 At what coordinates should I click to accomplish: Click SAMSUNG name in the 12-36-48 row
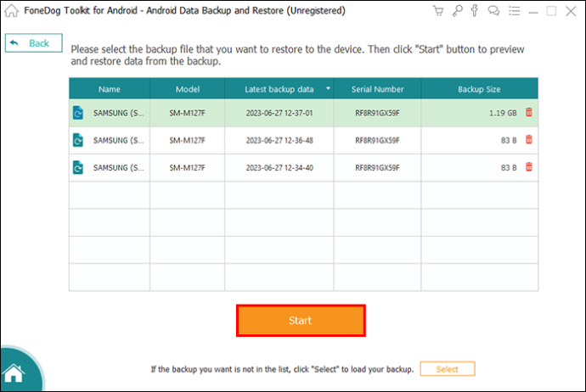point(118,140)
